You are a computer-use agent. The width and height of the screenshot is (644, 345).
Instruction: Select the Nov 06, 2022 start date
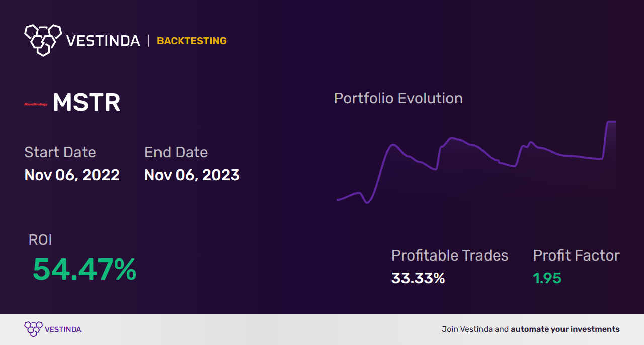click(x=72, y=175)
